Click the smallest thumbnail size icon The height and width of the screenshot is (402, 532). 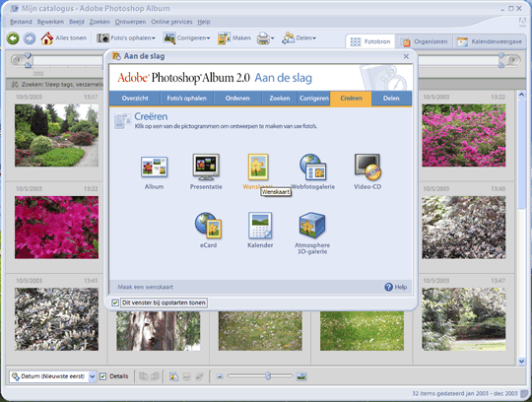(x=220, y=376)
